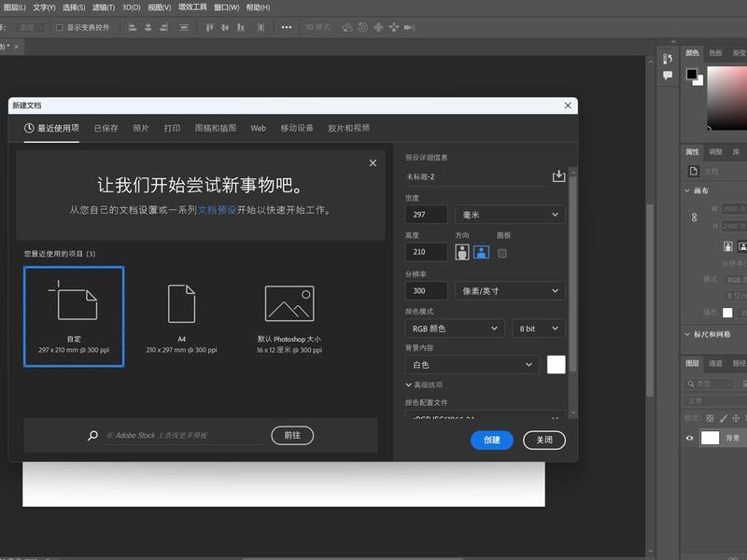Screen dimensions: 747x560
Task: Click the Close (关闭) button
Action: coord(544,440)
